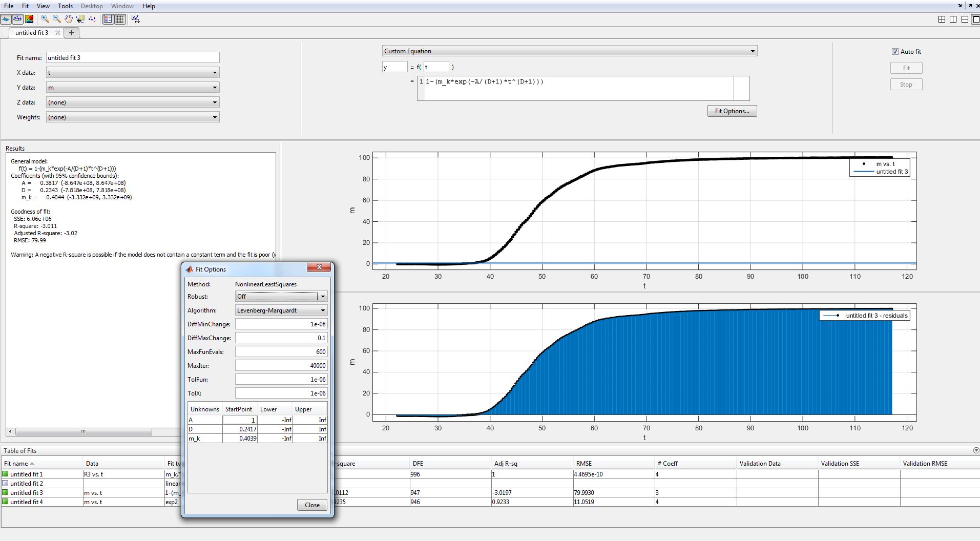Click the Zoom In magnifier tool
980x541 pixels.
point(45,19)
